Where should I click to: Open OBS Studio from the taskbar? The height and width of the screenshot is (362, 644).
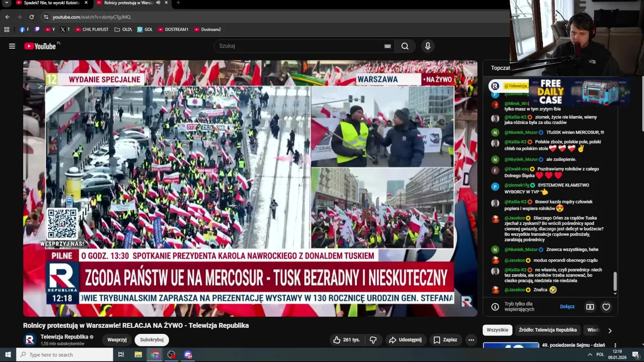coord(172,354)
